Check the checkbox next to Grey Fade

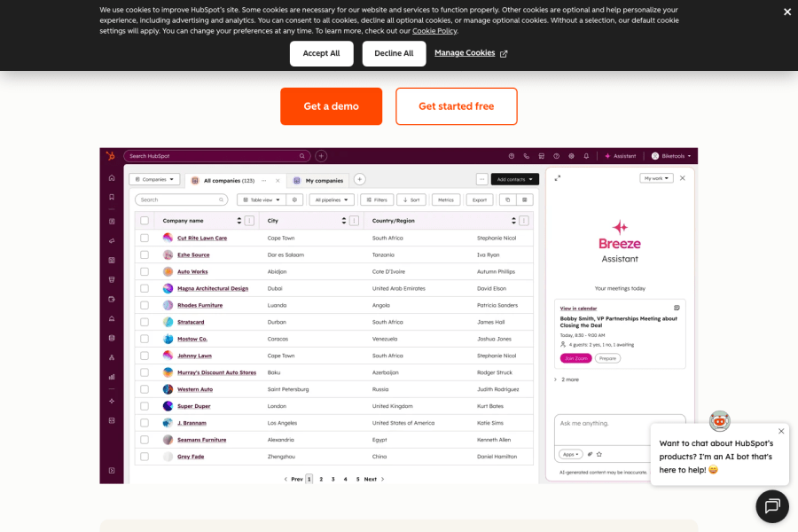(x=144, y=456)
